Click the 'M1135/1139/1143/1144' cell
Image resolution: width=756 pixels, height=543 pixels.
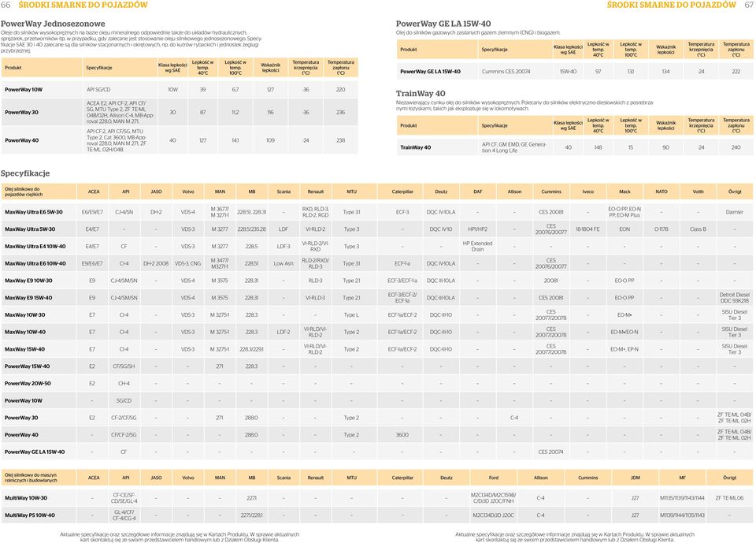[682, 498]
